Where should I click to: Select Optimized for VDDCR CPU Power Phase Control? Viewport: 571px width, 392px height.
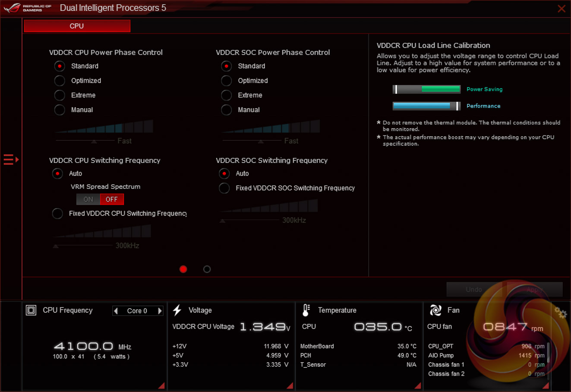(x=60, y=81)
